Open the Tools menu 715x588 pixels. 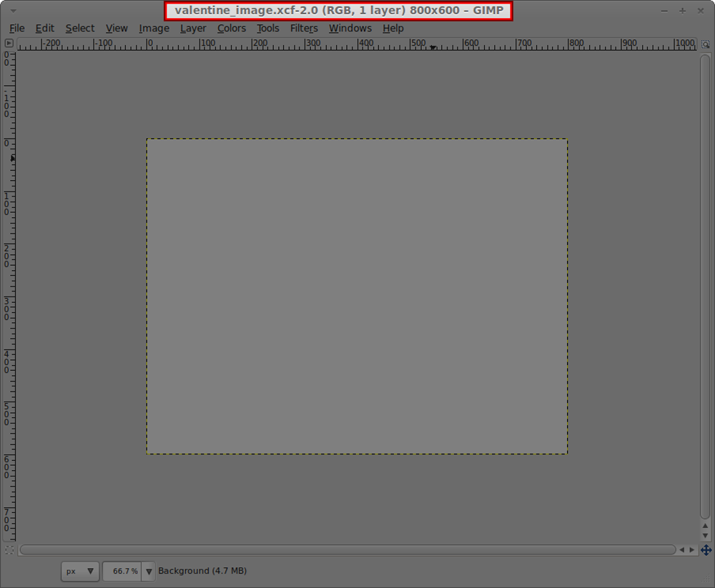268,28
